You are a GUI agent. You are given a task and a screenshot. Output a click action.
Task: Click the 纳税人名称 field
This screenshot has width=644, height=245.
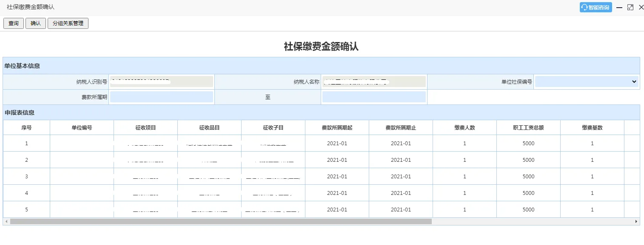pyautogui.click(x=374, y=82)
